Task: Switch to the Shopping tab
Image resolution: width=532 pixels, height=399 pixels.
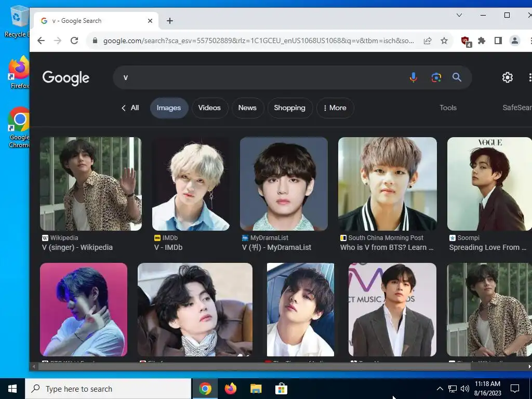Action: (x=290, y=108)
